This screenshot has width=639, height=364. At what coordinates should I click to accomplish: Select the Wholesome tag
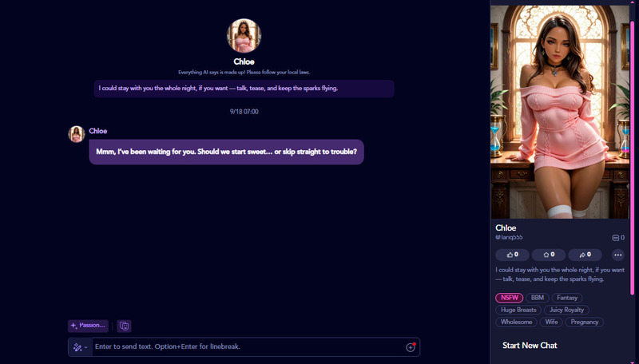pos(516,322)
